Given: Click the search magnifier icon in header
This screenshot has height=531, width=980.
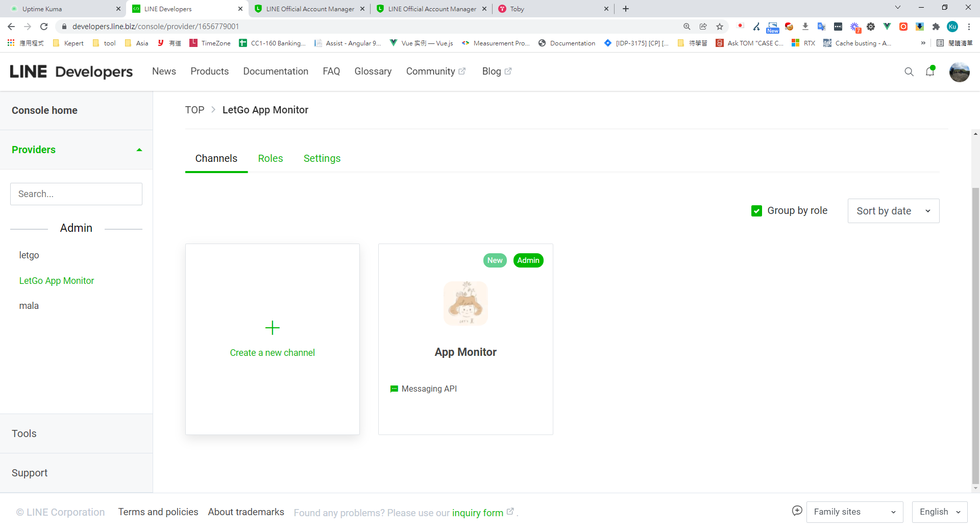Looking at the screenshot, I should [x=909, y=72].
